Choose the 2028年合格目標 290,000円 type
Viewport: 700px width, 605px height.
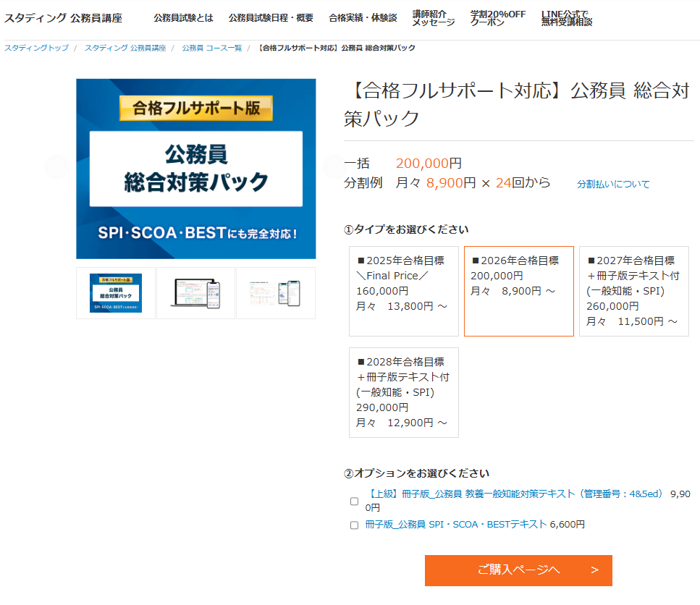pos(404,392)
